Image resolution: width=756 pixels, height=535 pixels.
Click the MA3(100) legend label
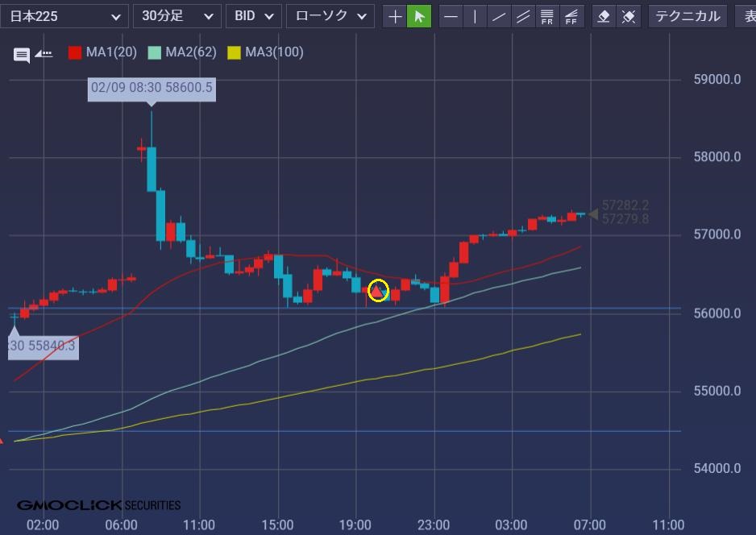pos(274,52)
